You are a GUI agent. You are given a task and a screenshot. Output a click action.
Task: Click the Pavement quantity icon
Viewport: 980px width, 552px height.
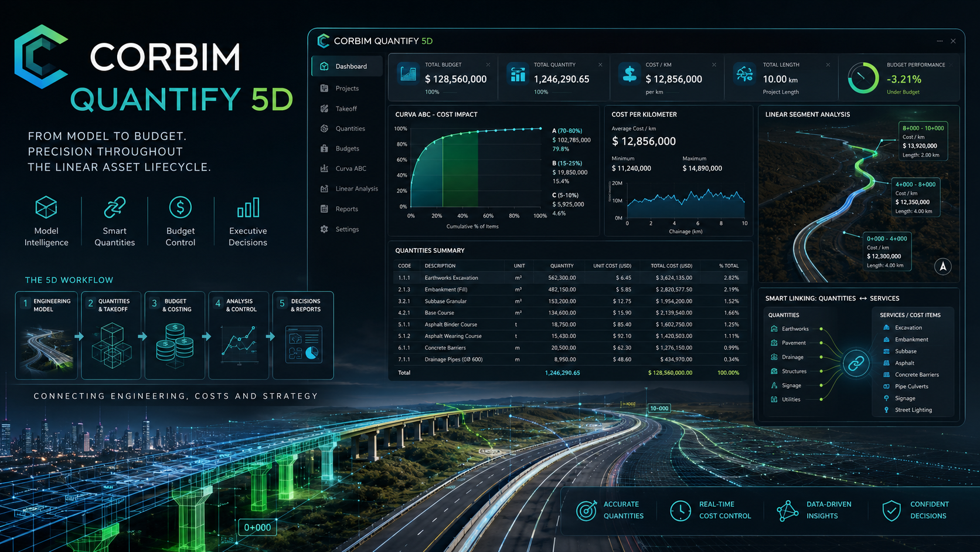(x=774, y=343)
